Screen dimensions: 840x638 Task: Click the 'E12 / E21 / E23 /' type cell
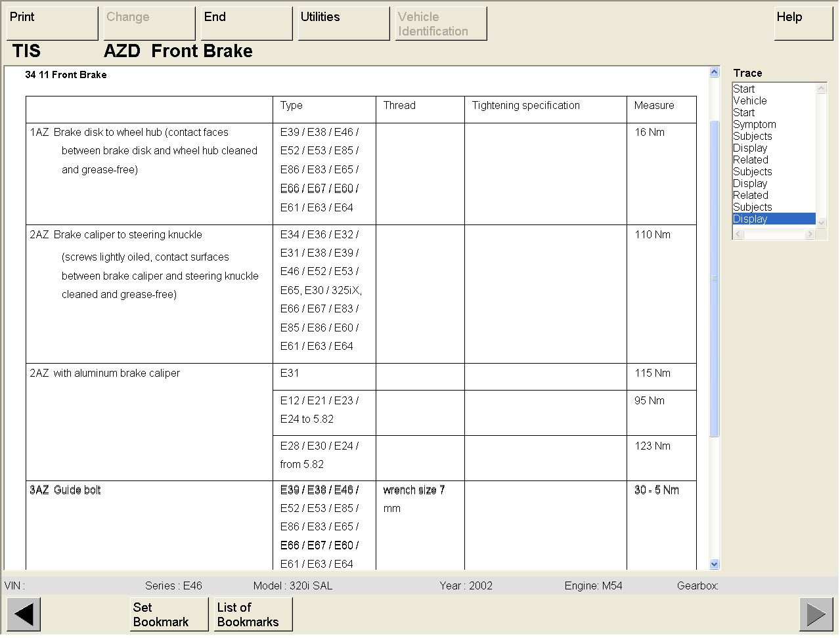click(320, 400)
